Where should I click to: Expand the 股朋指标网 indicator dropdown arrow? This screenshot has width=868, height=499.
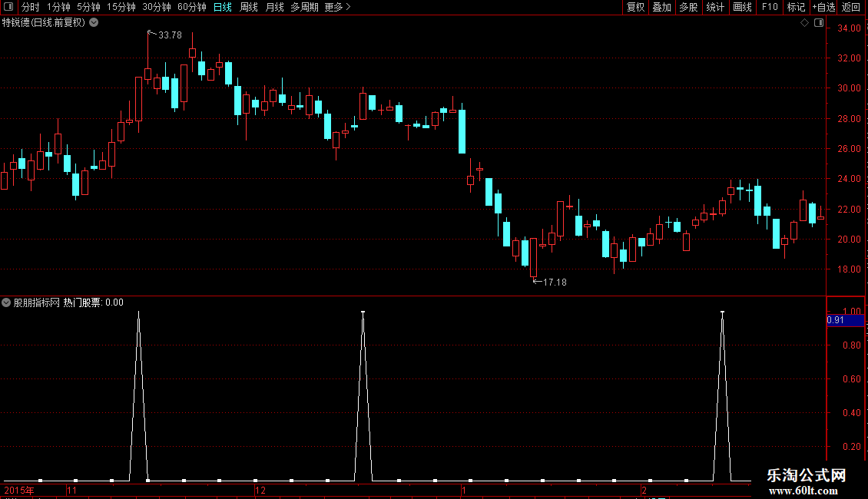(6, 302)
